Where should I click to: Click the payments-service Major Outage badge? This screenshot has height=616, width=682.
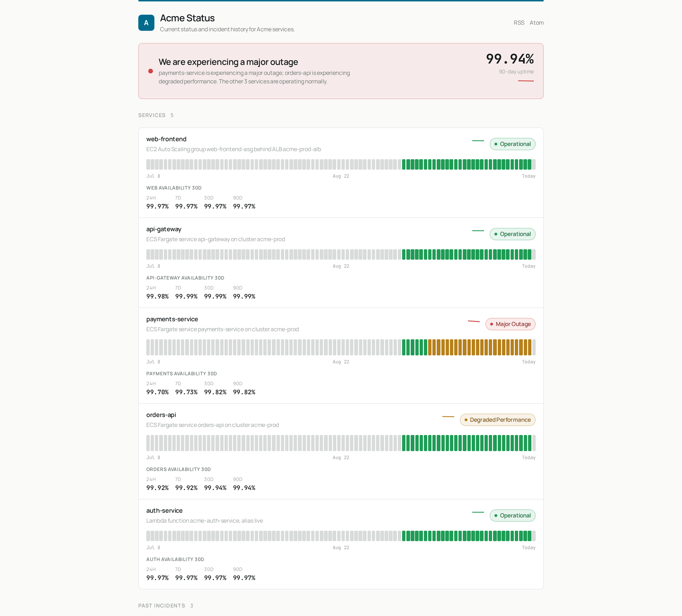510,324
